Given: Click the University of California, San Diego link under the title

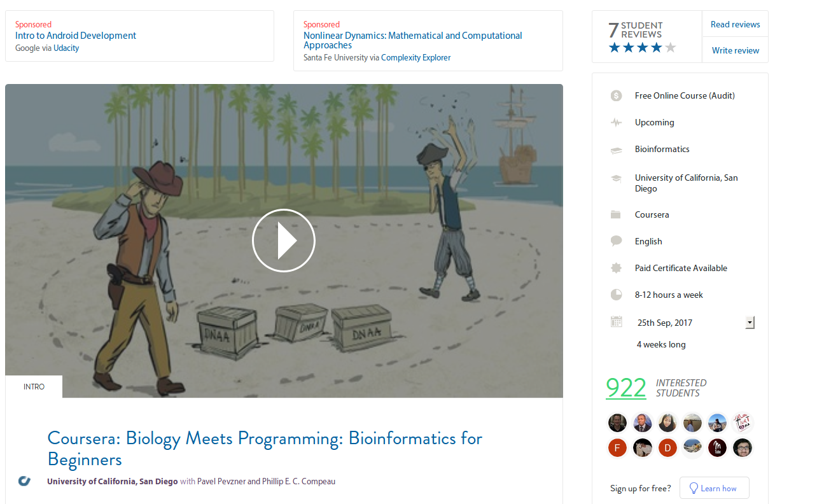Looking at the screenshot, I should [113, 481].
